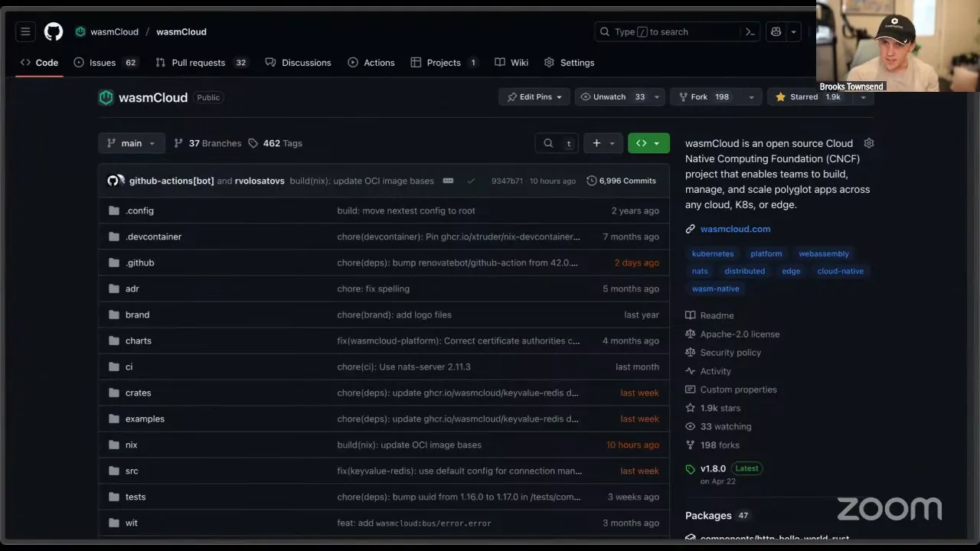Open the Packages section heading

[x=708, y=515]
